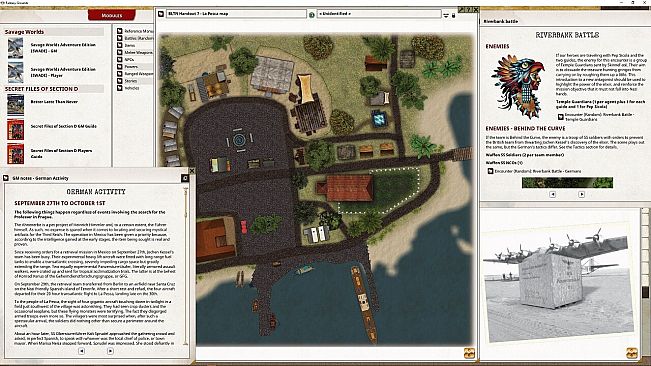Select the Stories list entry text
The height and width of the screenshot is (366, 651).
130,81
